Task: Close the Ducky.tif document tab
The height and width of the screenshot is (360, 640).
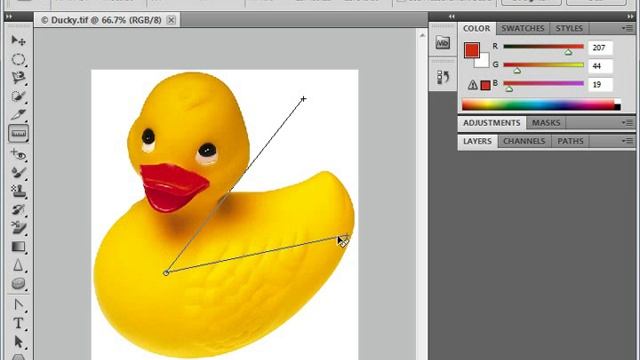Action: click(x=171, y=20)
